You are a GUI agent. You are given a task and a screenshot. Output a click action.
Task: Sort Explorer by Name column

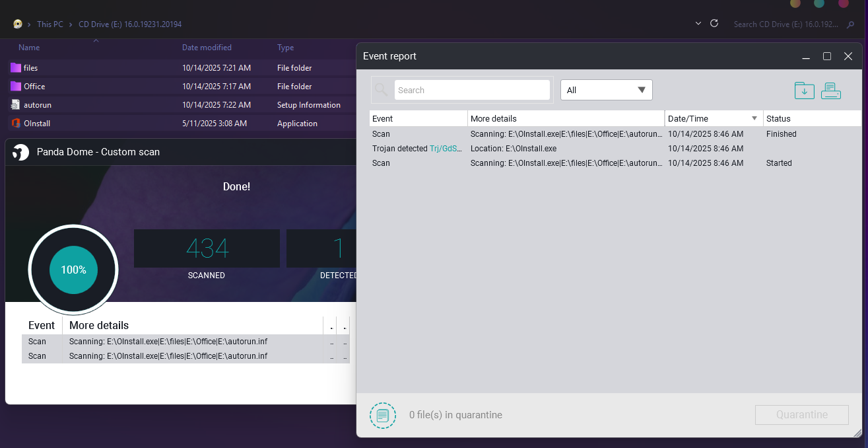[x=29, y=48]
